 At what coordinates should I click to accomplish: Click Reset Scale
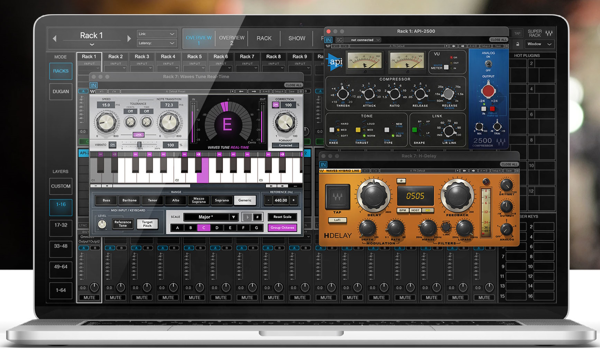coord(282,217)
